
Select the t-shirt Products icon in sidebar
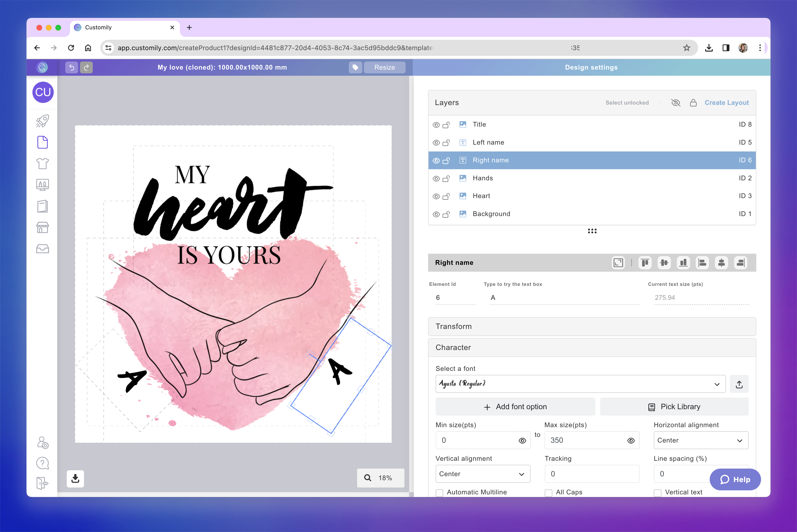pyautogui.click(x=42, y=164)
